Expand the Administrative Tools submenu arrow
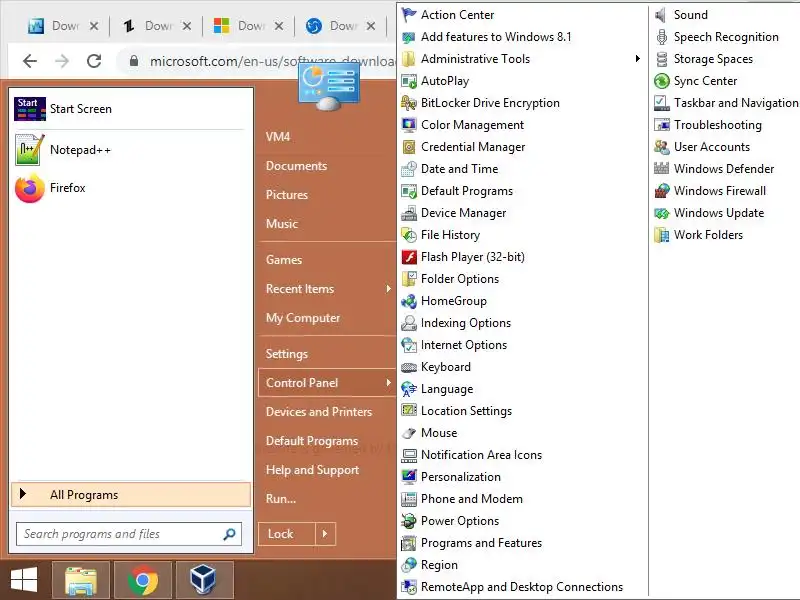The width and height of the screenshot is (800, 600). tap(637, 59)
